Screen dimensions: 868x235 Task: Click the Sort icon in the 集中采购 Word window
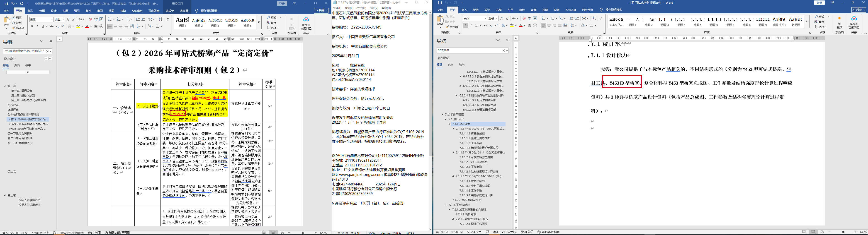pyautogui.click(x=160, y=19)
